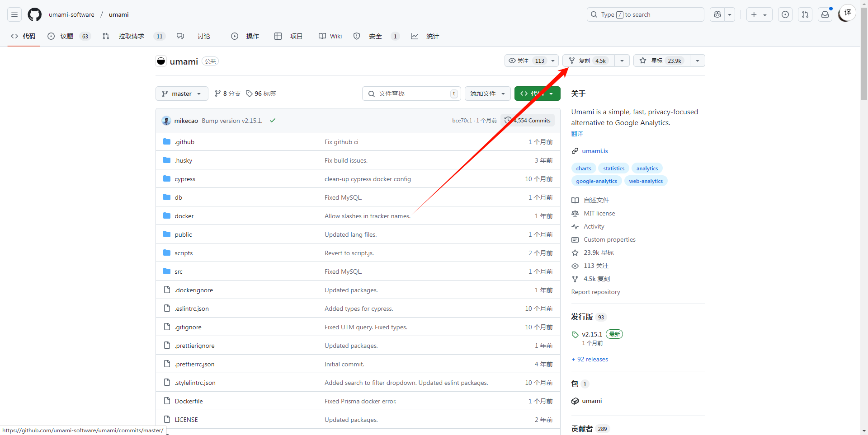Screen dimensions: 868x435
Task: Expand the star lists dropdown arrow
Action: pos(698,61)
